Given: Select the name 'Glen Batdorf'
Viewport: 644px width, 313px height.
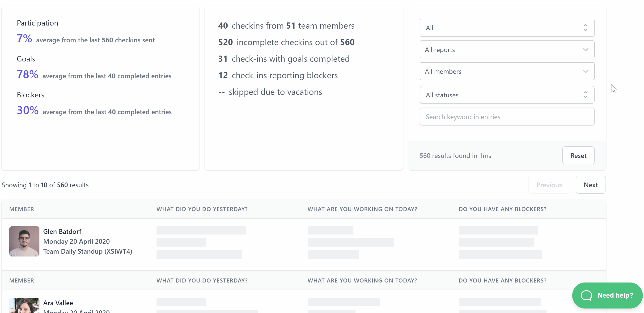Looking at the screenshot, I should [62, 231].
